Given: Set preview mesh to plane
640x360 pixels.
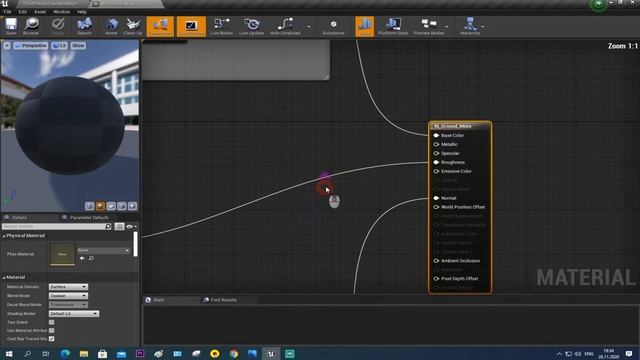Looking at the screenshot, I should click(x=111, y=206).
